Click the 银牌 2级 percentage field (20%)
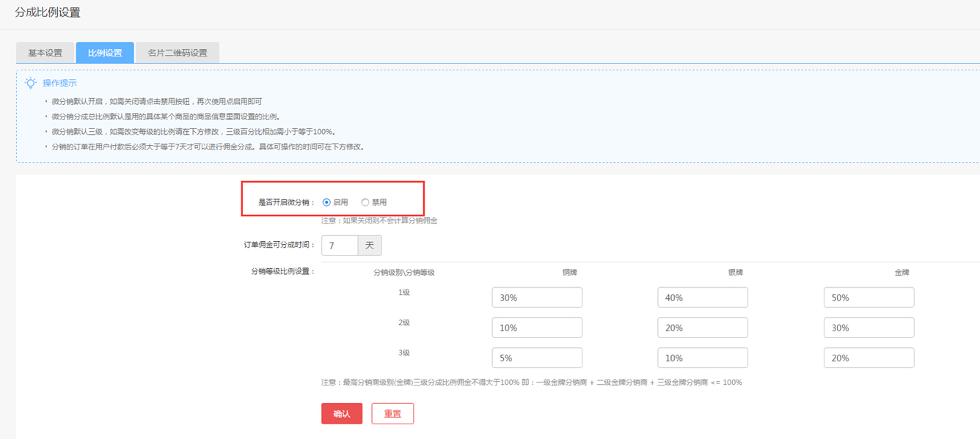 (x=703, y=328)
